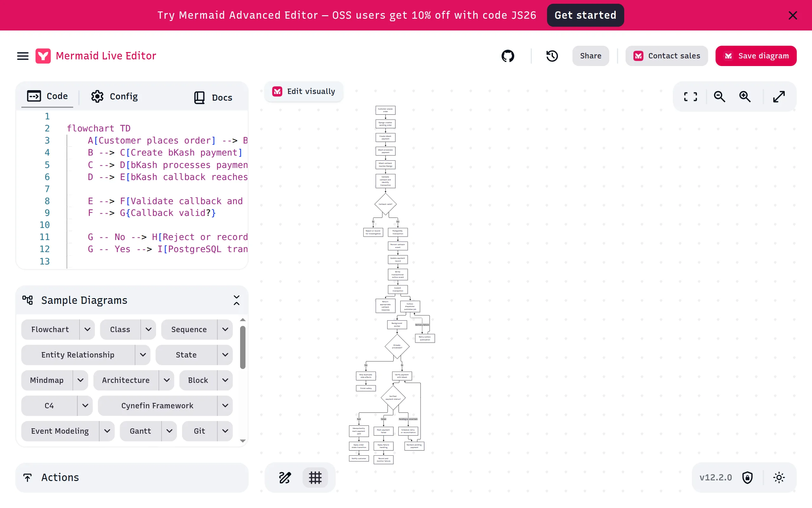Open the State sample dropdown arrow
Screen dimensions: 812x508
225,355
